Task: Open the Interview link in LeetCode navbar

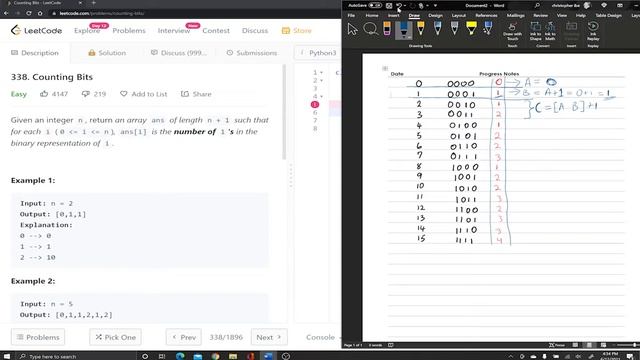Action: click(174, 31)
